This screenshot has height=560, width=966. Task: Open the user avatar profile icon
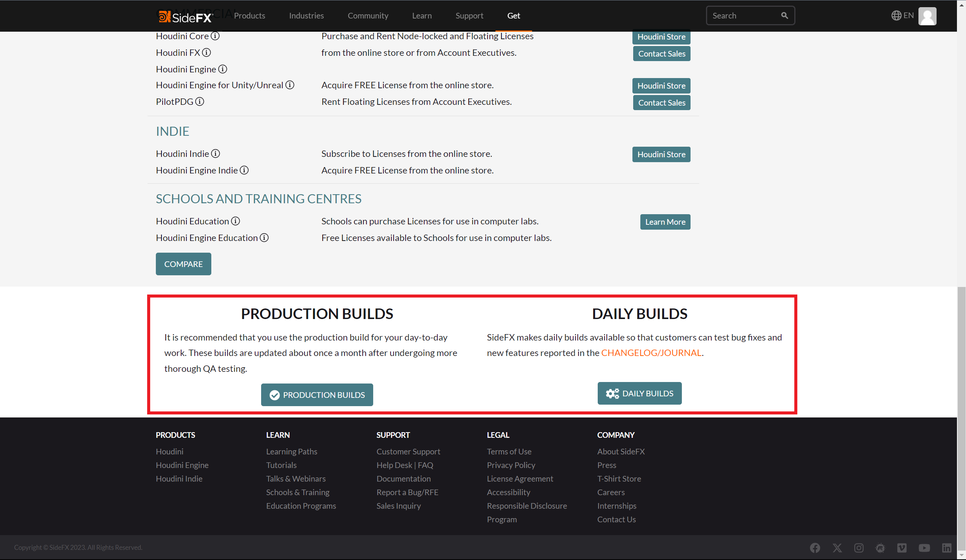[x=927, y=16]
